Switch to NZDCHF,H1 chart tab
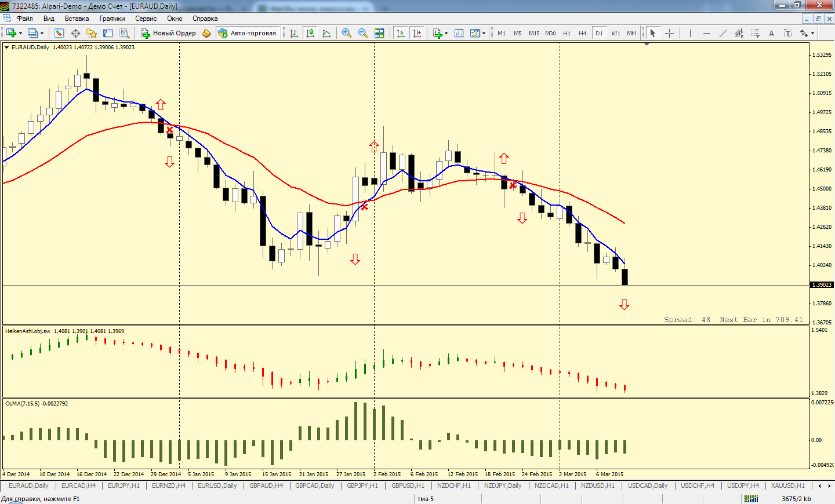Screen dimensions: 835x504 point(454,485)
